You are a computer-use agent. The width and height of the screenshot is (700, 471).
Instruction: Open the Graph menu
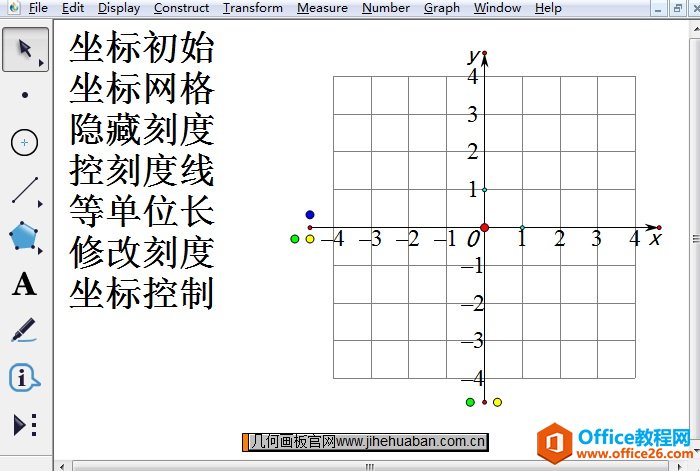442,8
